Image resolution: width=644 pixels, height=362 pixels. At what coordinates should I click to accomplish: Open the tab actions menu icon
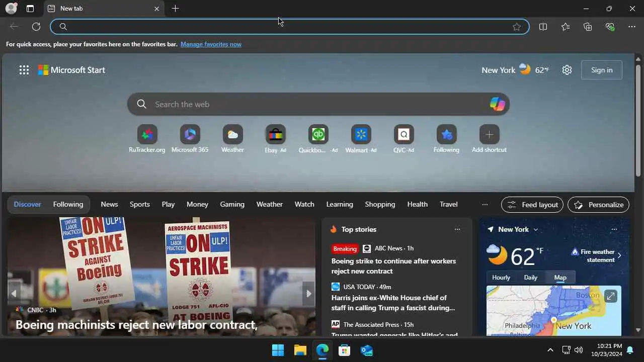30,9
